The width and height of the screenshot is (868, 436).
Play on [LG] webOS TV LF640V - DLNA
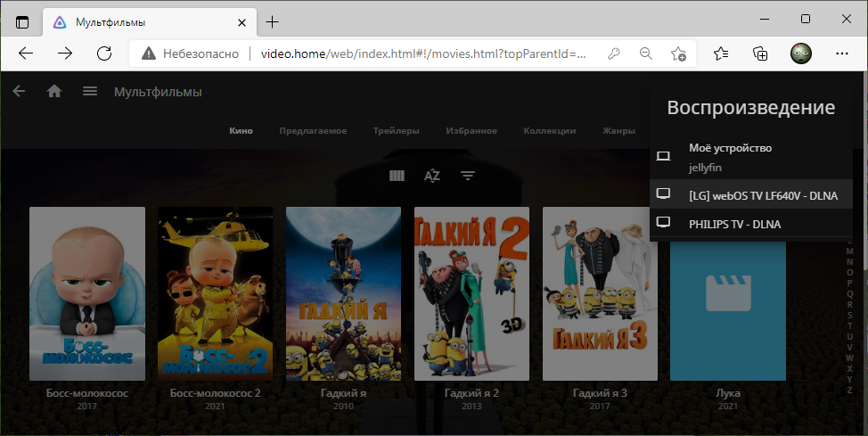(x=751, y=194)
